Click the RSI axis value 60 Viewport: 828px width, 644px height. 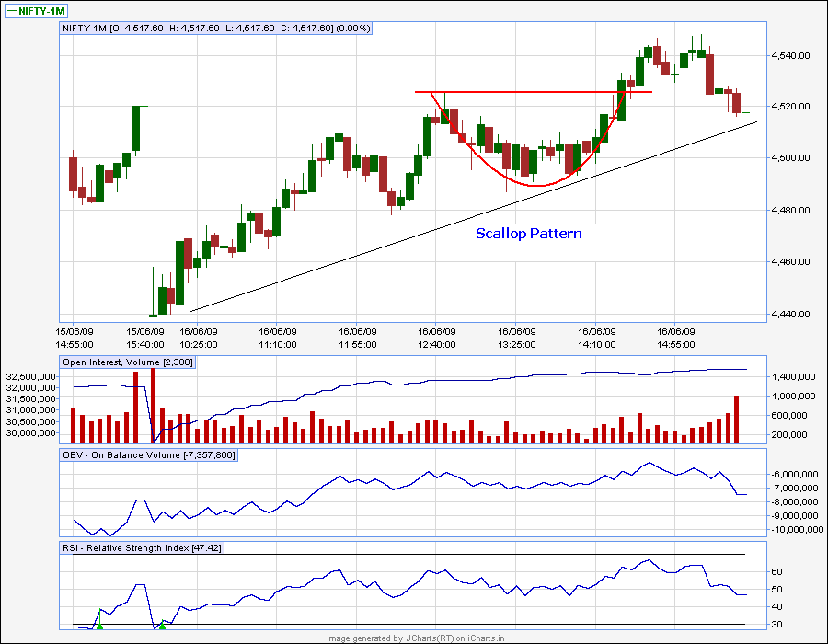[776, 571]
